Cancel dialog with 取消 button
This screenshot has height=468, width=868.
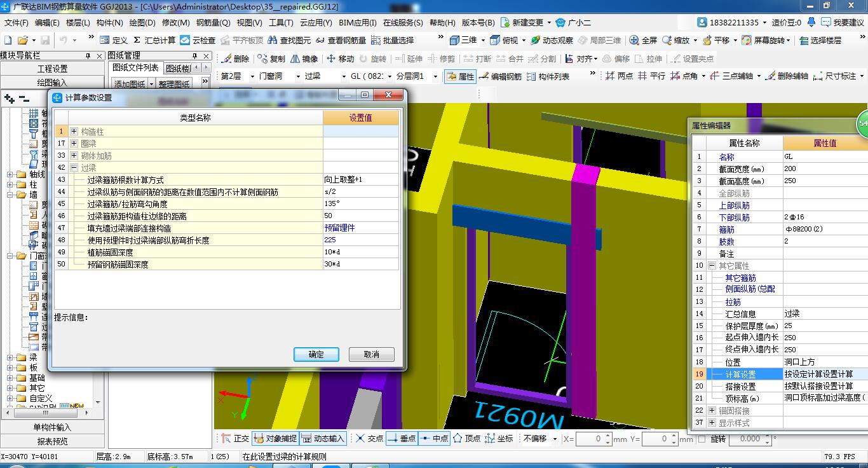point(372,354)
